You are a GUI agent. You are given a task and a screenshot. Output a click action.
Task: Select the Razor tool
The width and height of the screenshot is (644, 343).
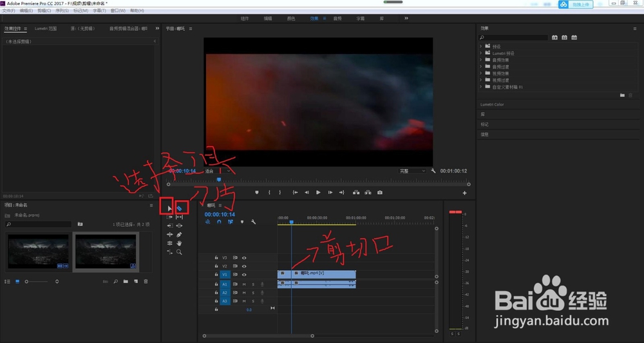pos(180,208)
